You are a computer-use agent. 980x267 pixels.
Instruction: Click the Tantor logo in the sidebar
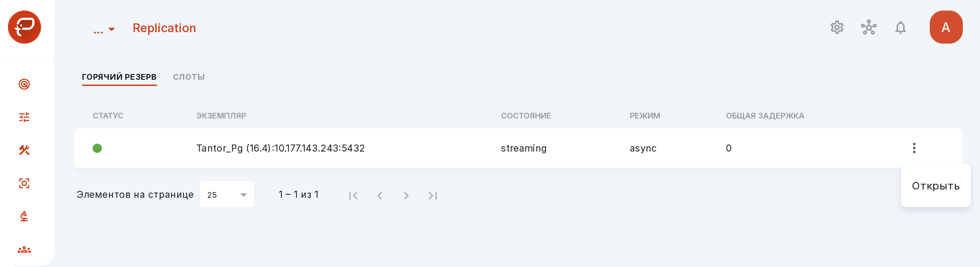(24, 27)
